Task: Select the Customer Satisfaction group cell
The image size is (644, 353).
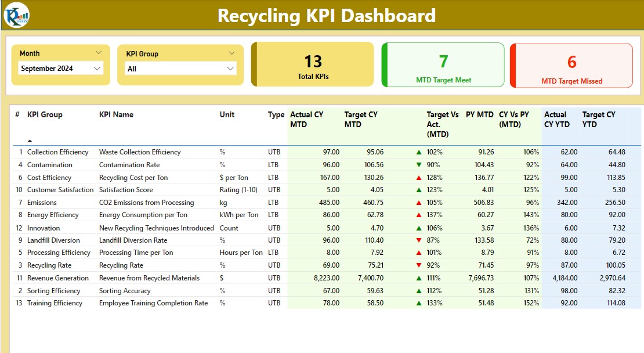Action: [x=60, y=190]
